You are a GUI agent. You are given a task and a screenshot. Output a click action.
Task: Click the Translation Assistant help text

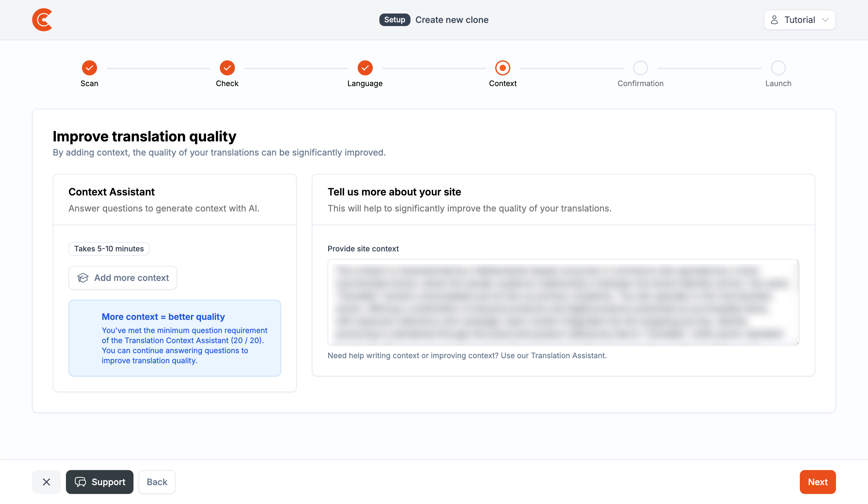click(x=467, y=355)
